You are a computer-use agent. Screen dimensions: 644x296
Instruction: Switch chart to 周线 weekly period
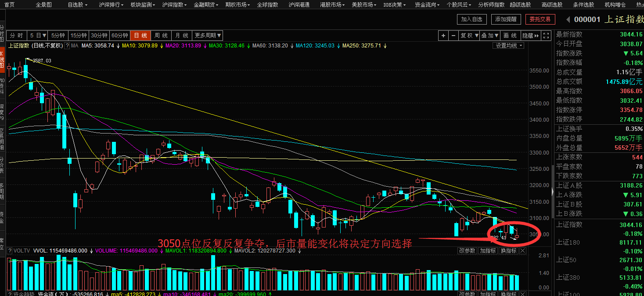coord(161,36)
